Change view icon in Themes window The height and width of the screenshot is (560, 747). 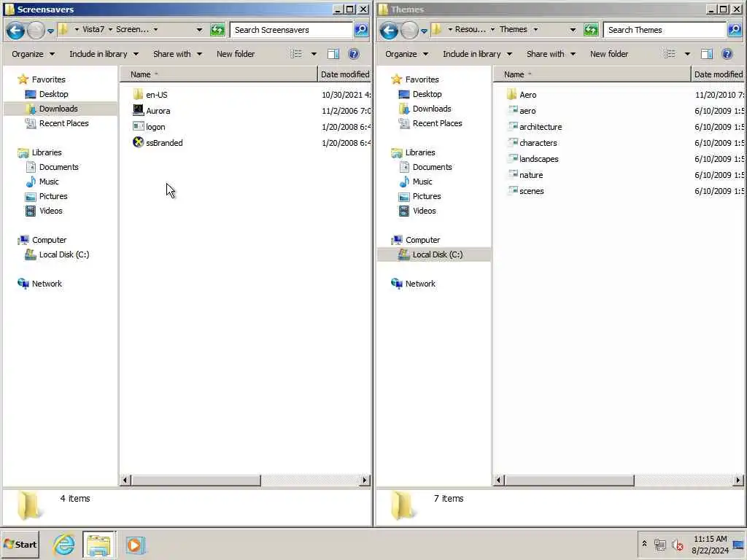pos(670,54)
